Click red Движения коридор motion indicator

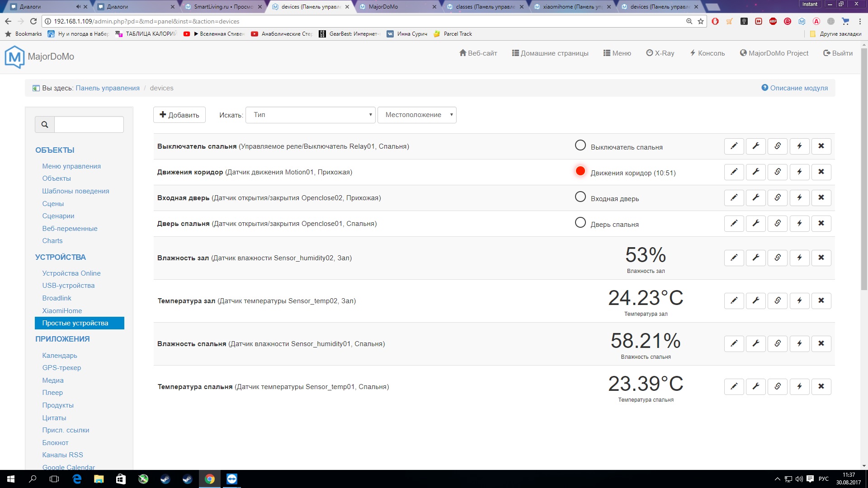[x=580, y=171]
